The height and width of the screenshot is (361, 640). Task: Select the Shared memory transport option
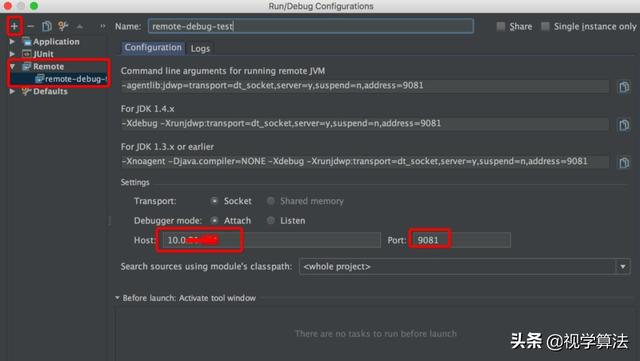click(x=270, y=201)
